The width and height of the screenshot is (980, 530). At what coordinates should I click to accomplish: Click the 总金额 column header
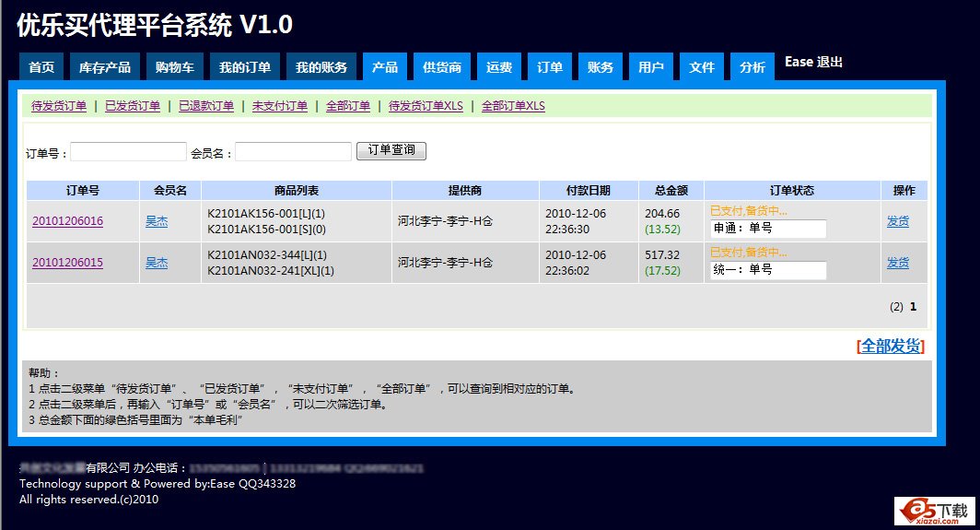[671, 190]
